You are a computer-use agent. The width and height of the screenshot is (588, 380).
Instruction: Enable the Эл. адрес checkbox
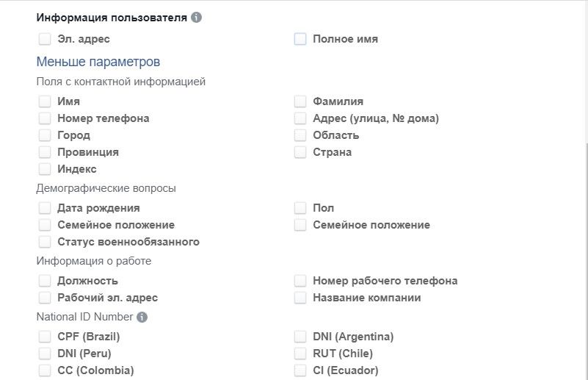click(x=45, y=39)
